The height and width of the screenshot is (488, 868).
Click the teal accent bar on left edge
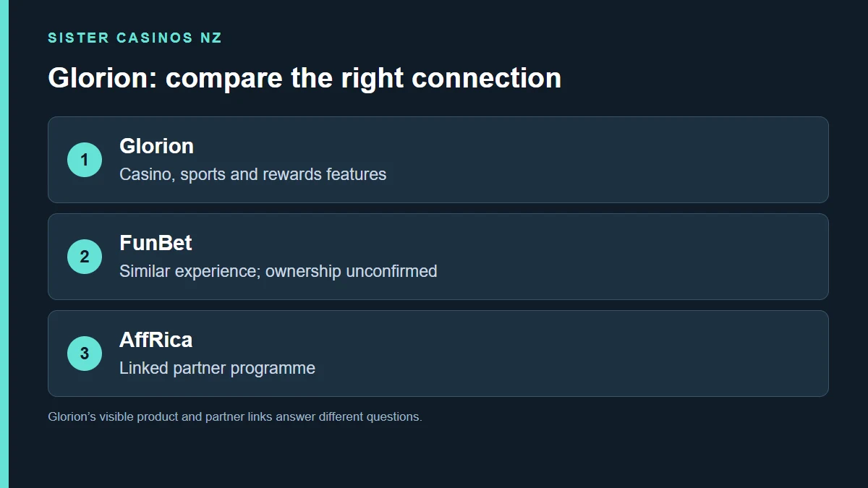click(x=4, y=244)
